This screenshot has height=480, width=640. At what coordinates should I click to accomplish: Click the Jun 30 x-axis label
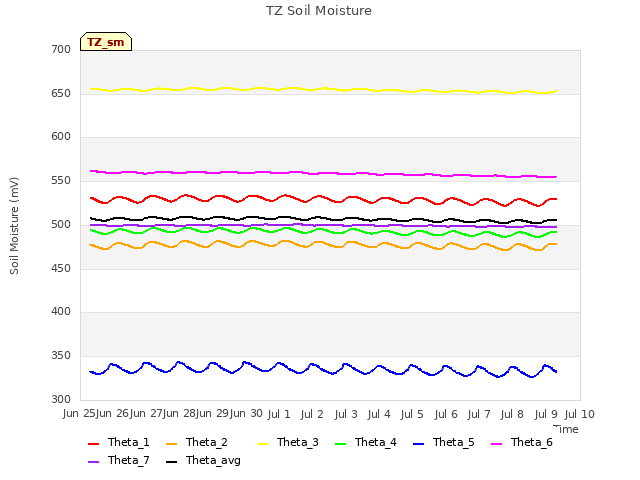pos(247,413)
